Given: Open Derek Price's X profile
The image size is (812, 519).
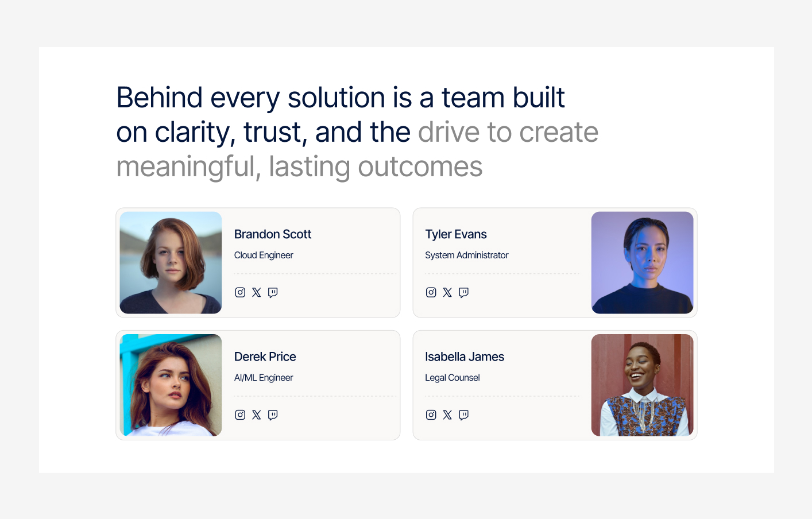Looking at the screenshot, I should (x=256, y=415).
